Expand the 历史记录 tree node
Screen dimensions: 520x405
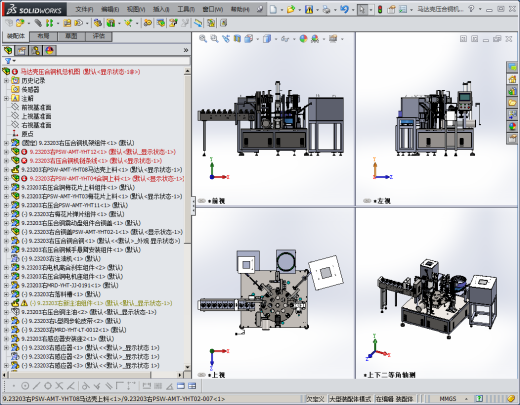6,81
